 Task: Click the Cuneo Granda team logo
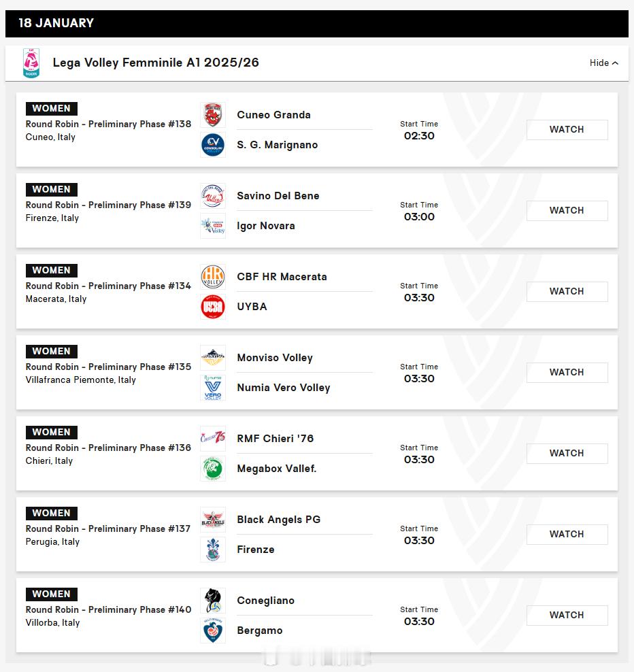click(x=213, y=115)
